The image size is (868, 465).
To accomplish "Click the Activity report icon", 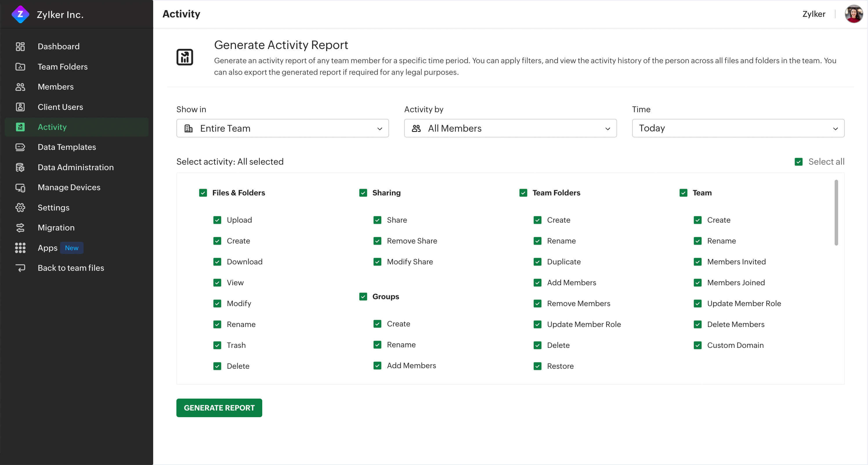I will click(185, 57).
